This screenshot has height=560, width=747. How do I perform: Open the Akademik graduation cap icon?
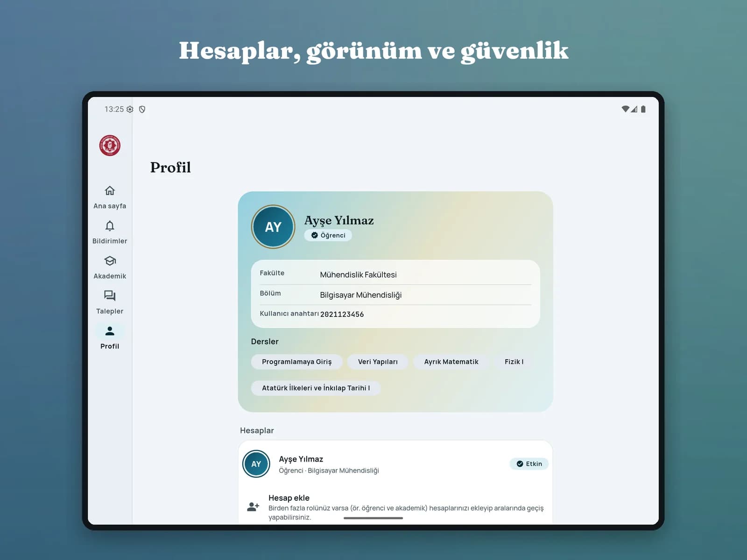[x=110, y=261]
